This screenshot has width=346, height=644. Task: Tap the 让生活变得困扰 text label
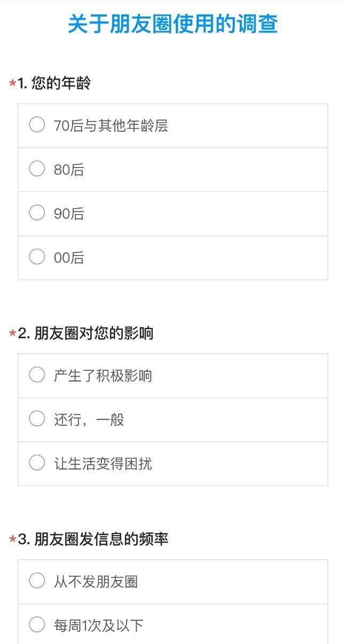point(103,464)
